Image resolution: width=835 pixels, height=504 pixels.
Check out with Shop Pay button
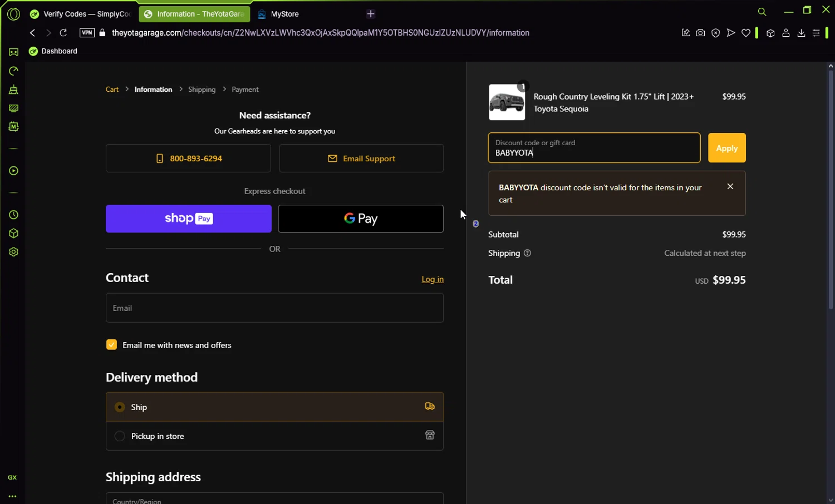pyautogui.click(x=189, y=219)
